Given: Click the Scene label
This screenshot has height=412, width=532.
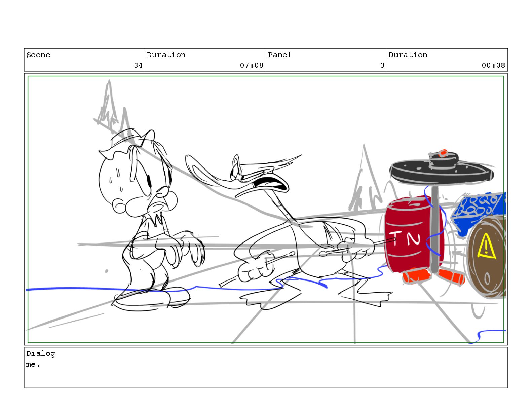Looking at the screenshot, I should tap(38, 55).
